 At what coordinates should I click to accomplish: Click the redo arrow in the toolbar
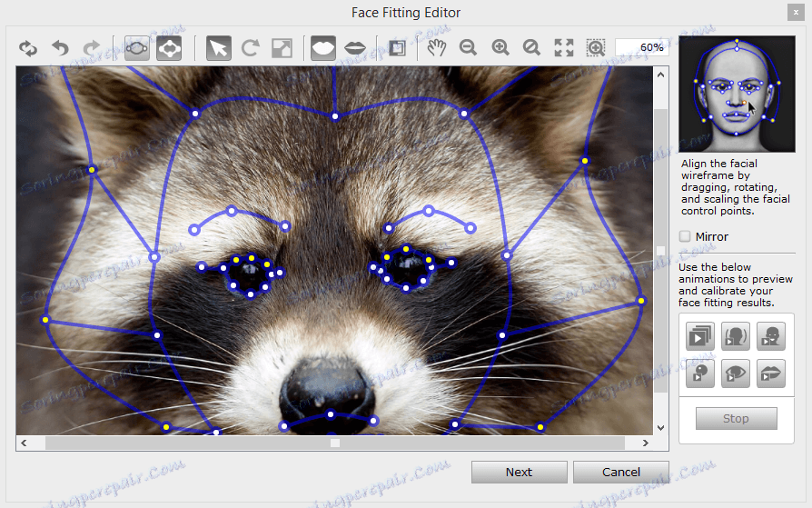[92, 48]
